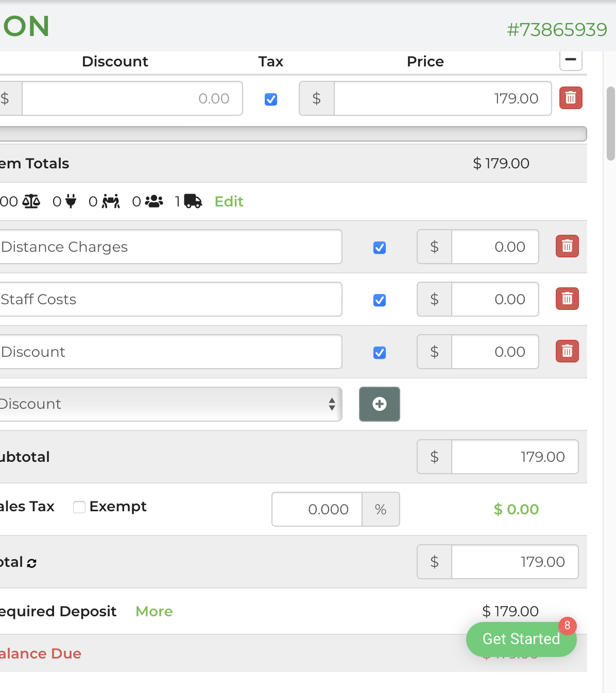Screen dimensions: 616x693
Task: Delete the Staff Costs row
Action: (567, 299)
